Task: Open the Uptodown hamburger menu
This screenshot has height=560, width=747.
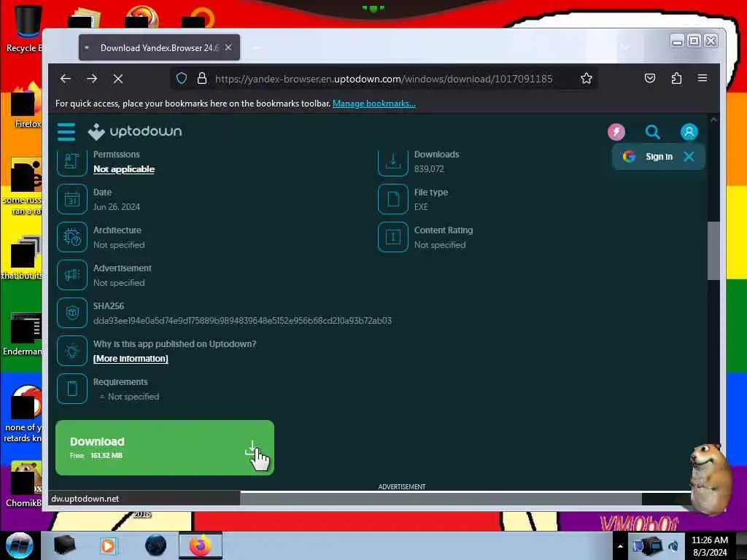Action: (66, 132)
